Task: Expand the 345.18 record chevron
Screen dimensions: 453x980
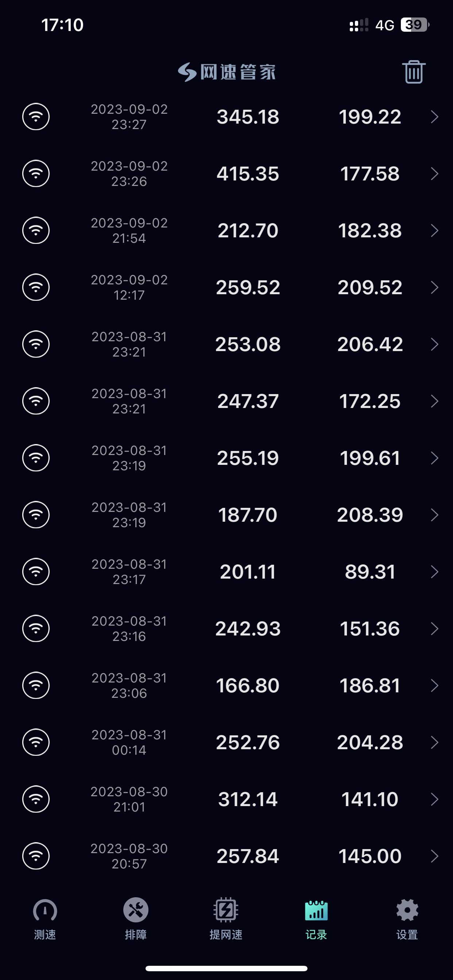Action: coord(434,117)
